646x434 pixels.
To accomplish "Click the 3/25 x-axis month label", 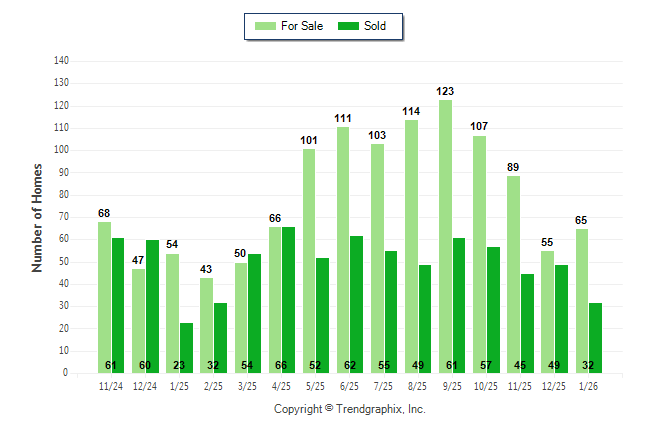I will [x=248, y=384].
